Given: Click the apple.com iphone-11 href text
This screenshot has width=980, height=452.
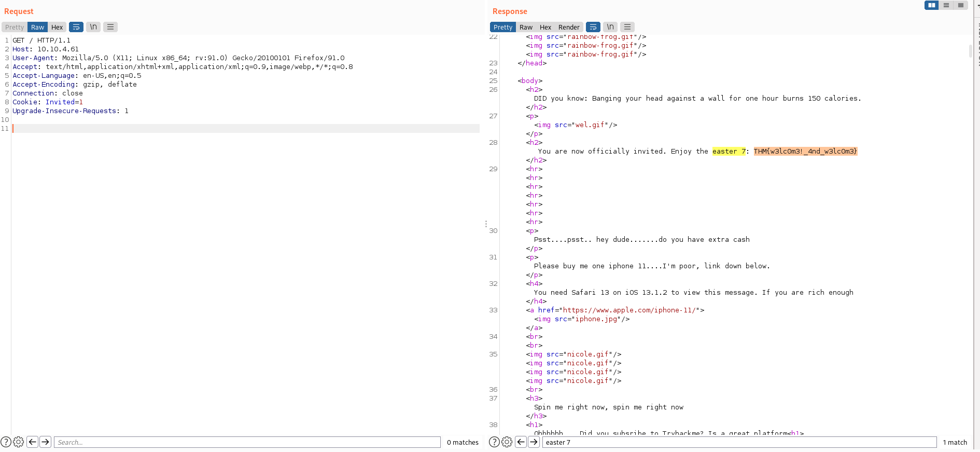Looking at the screenshot, I should [x=630, y=310].
